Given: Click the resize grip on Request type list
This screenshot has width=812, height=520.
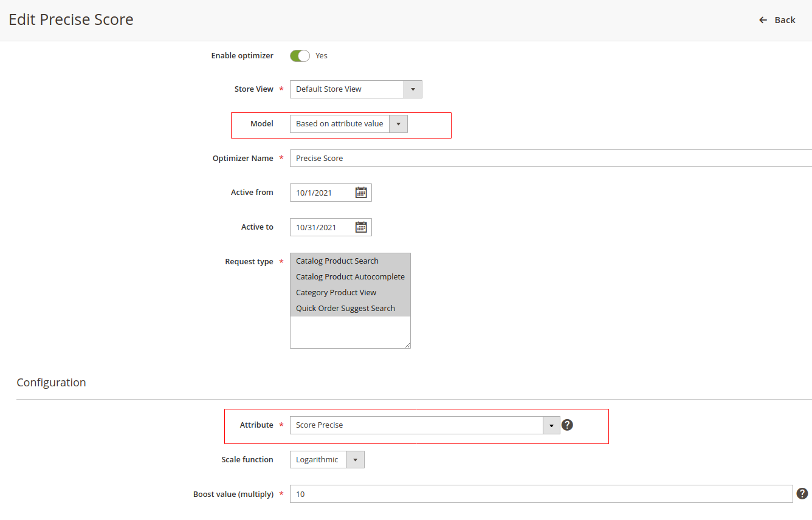Looking at the screenshot, I should coord(407,344).
